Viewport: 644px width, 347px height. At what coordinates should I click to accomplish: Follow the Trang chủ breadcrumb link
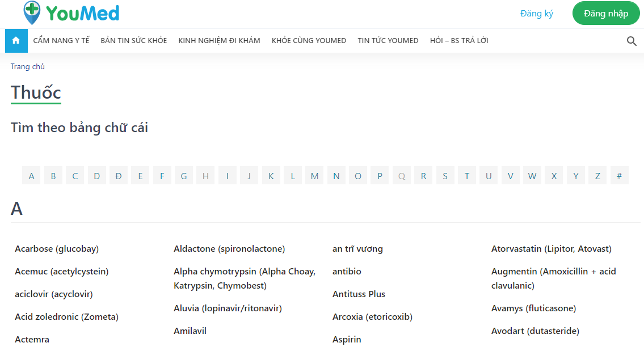click(27, 66)
